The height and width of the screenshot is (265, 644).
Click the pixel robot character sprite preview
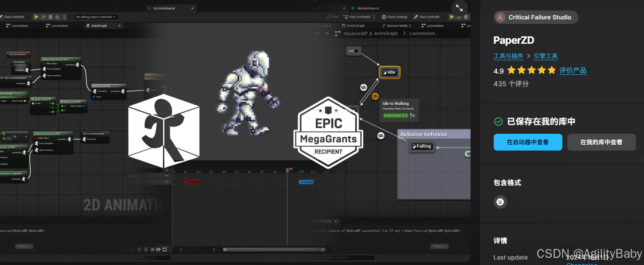(248, 93)
